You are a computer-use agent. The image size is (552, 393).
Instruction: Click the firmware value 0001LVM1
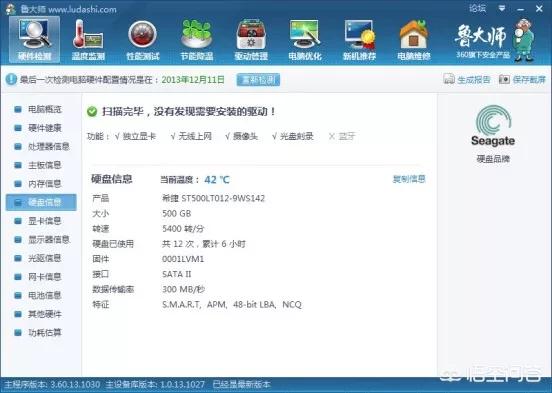(x=183, y=259)
